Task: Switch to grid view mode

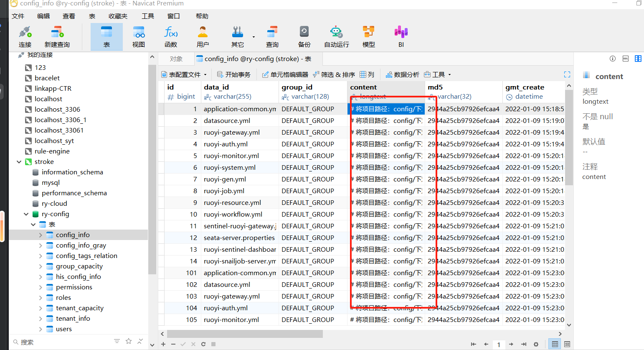Action: 555,344
